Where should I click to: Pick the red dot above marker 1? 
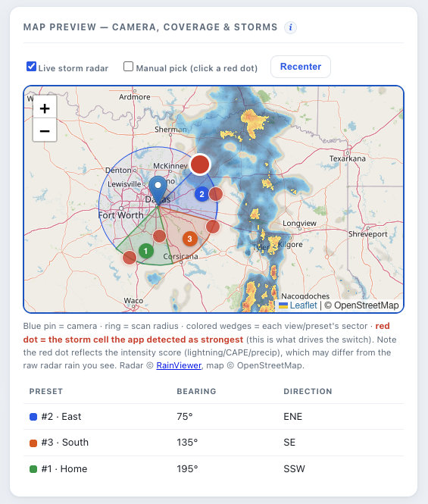(159, 236)
